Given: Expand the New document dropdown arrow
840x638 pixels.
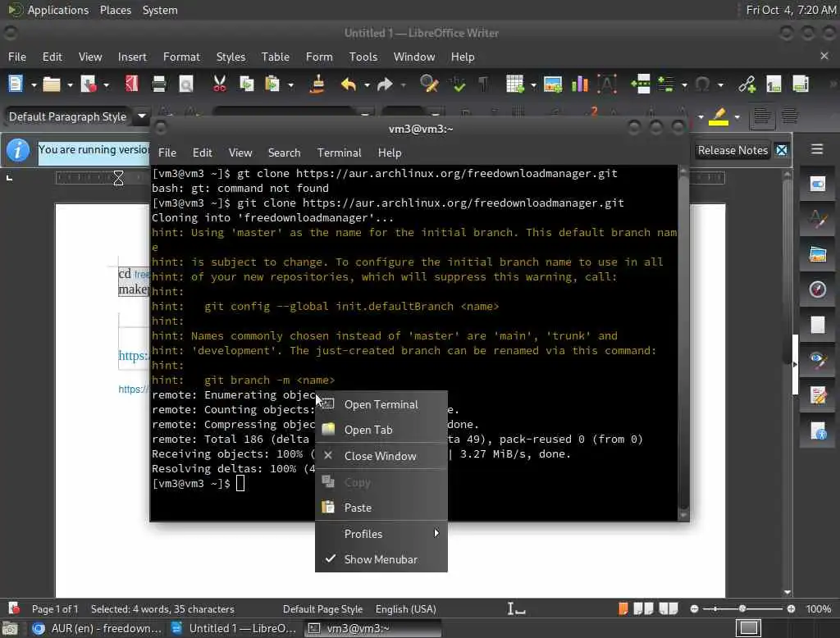Looking at the screenshot, I should [x=33, y=84].
